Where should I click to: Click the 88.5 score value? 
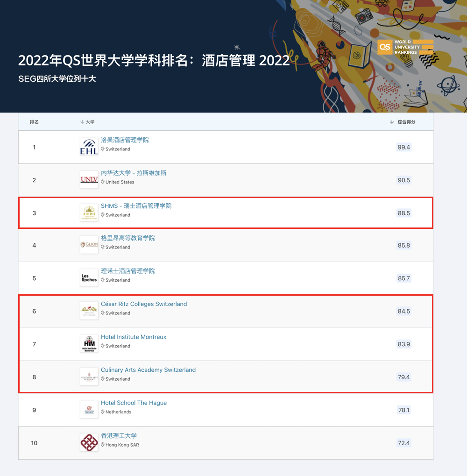coord(404,213)
